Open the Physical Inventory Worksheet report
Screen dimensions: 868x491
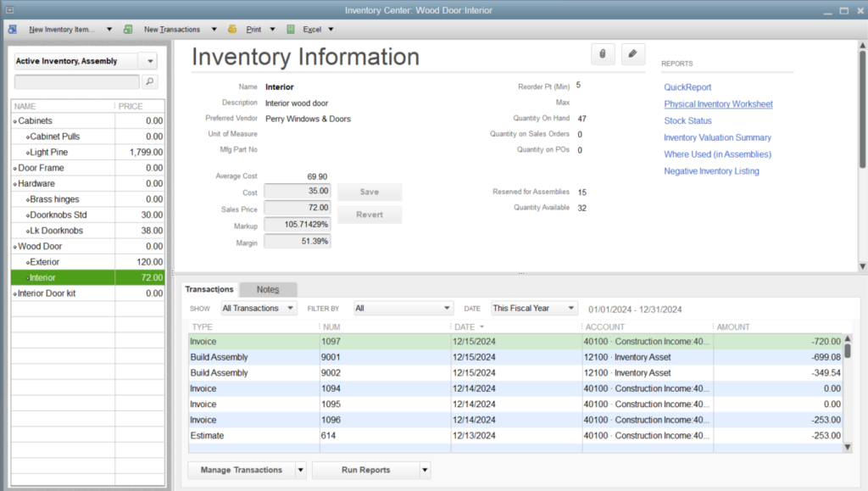(718, 103)
